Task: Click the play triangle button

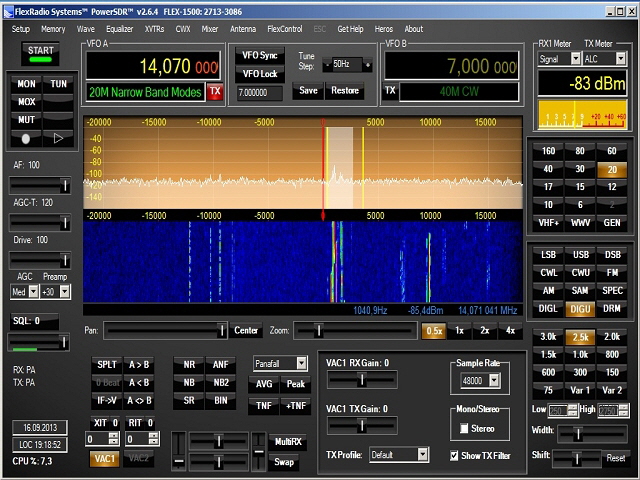Action: coord(58,139)
